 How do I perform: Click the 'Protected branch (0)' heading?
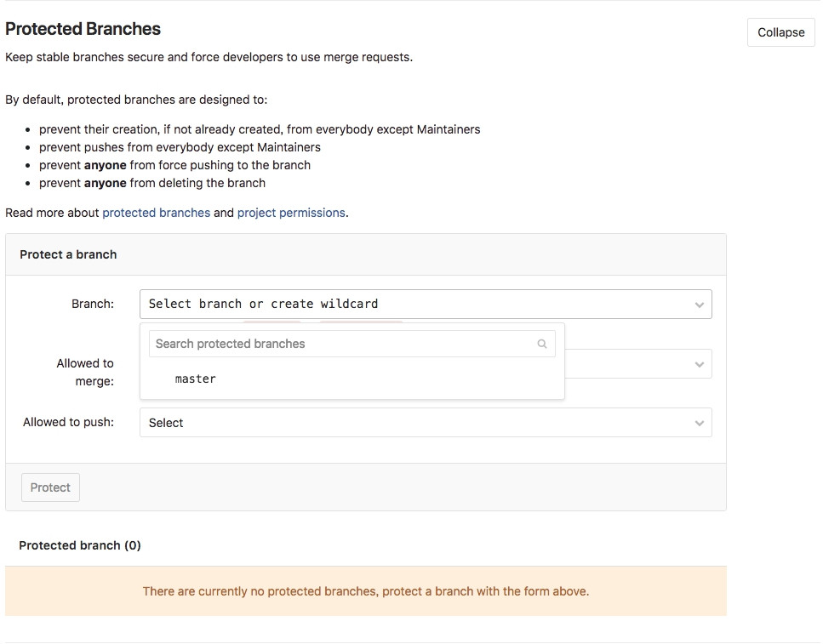(x=80, y=545)
